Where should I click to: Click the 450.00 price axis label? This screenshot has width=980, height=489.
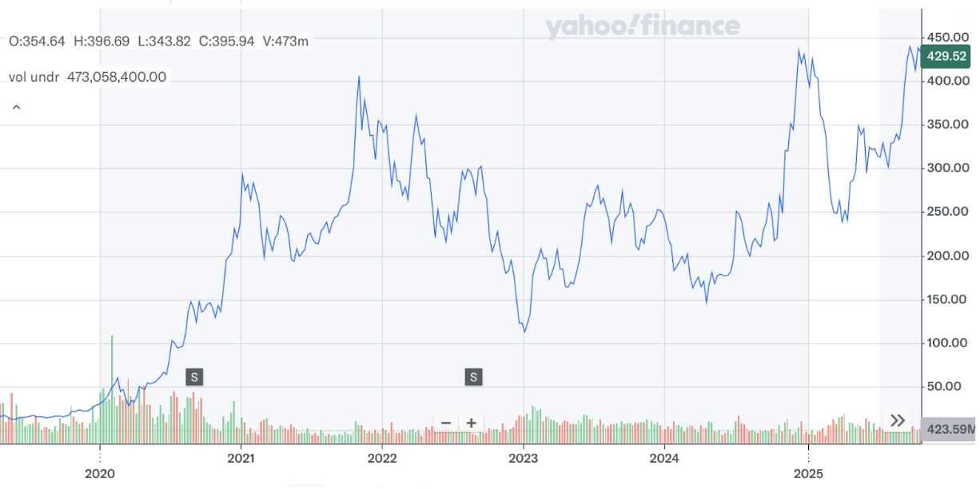tap(948, 37)
